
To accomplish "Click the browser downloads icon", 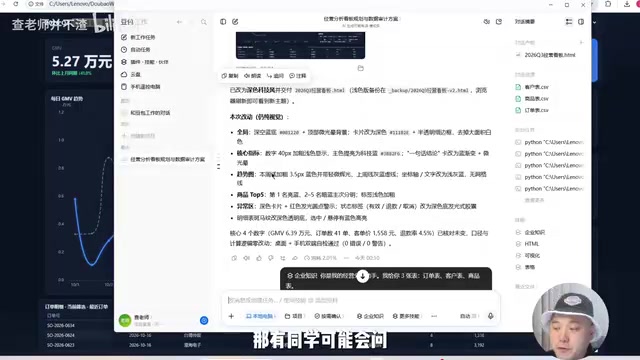I will coord(627,4).
